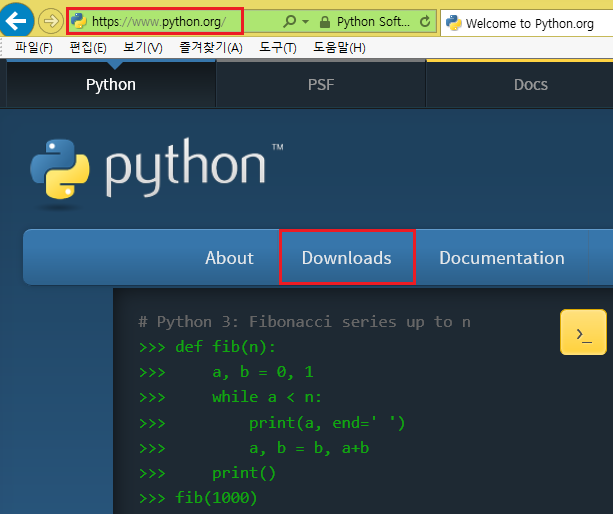Open the 즐겨찾기(A) menu
The width and height of the screenshot is (613, 514).
click(211, 48)
